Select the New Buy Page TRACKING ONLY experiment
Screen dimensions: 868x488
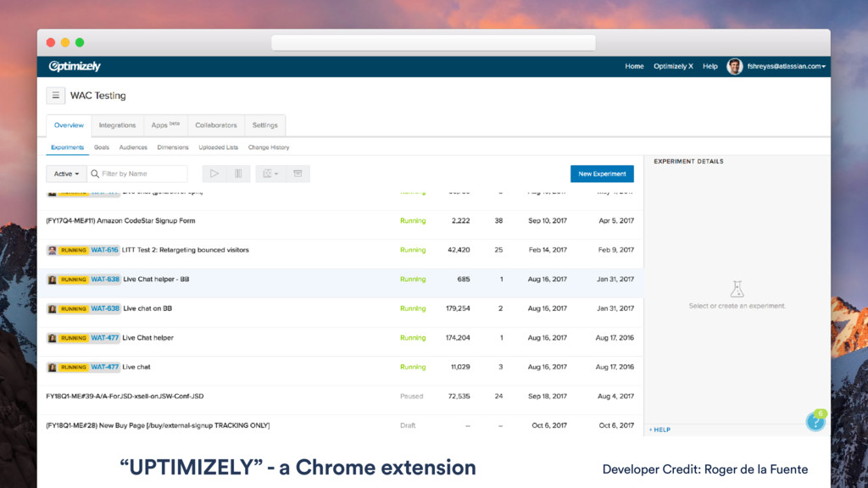point(158,426)
